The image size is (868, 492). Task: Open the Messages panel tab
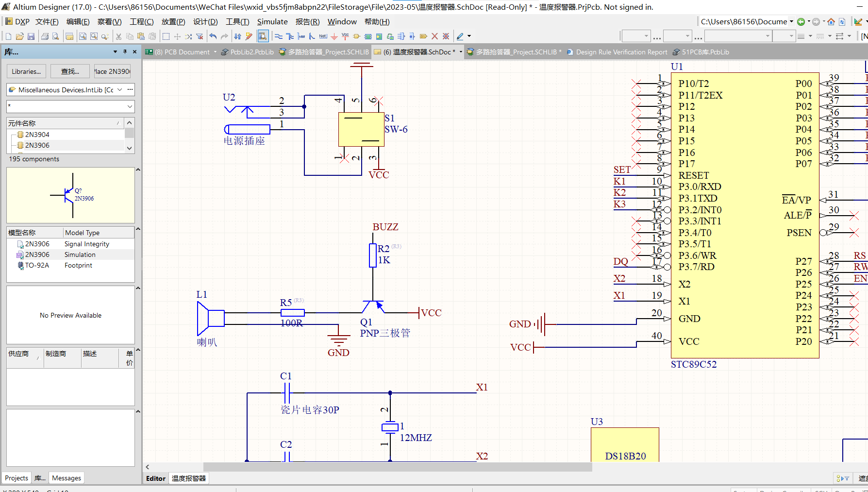click(x=67, y=478)
